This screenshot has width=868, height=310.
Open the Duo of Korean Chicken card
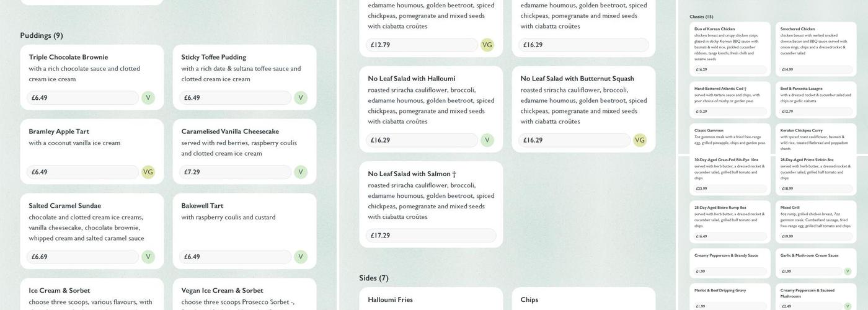[x=730, y=46]
